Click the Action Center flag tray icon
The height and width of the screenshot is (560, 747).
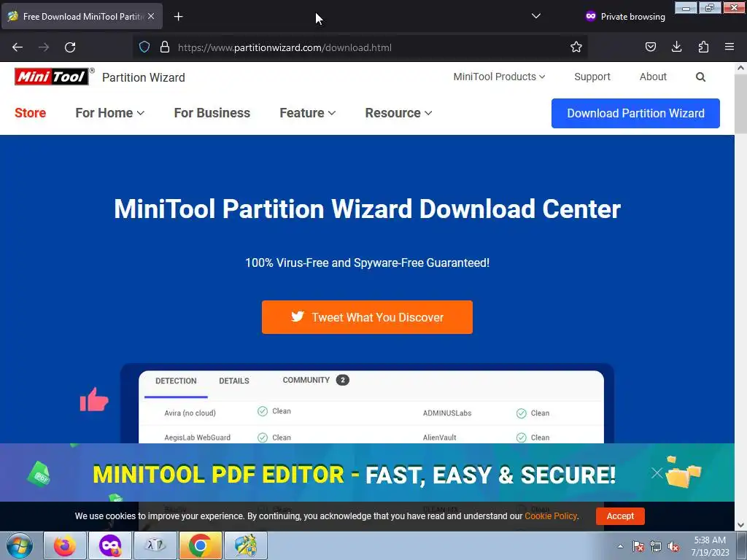pyautogui.click(x=638, y=546)
